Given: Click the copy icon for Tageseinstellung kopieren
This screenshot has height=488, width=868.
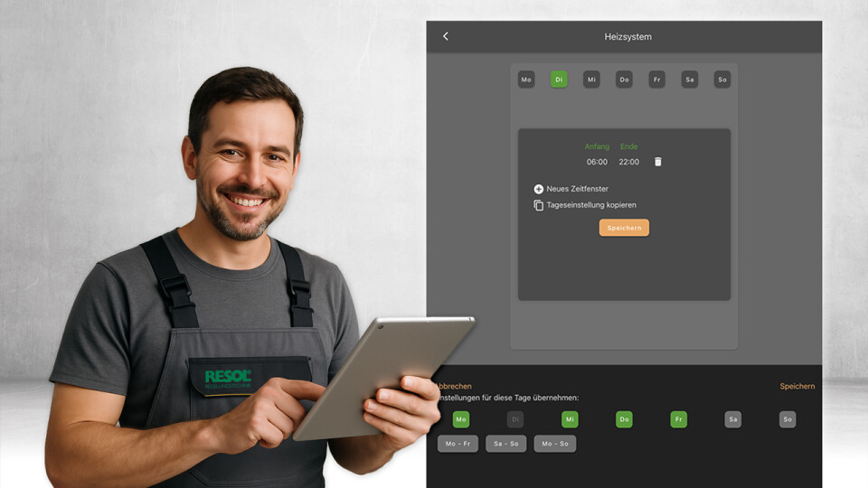Looking at the screenshot, I should [x=539, y=205].
